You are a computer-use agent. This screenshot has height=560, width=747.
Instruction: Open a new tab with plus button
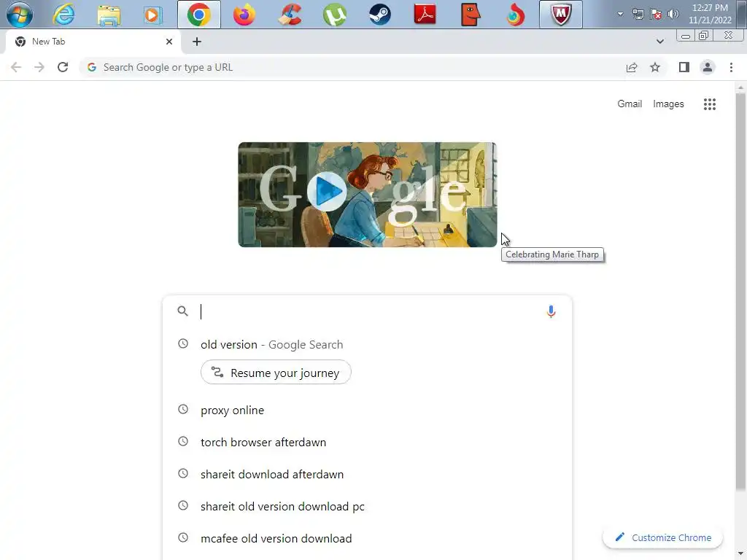coord(197,42)
